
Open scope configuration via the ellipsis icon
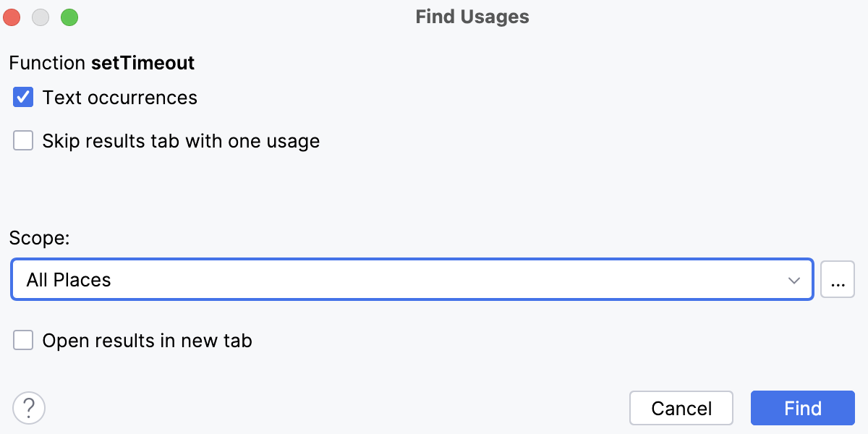pos(838,280)
